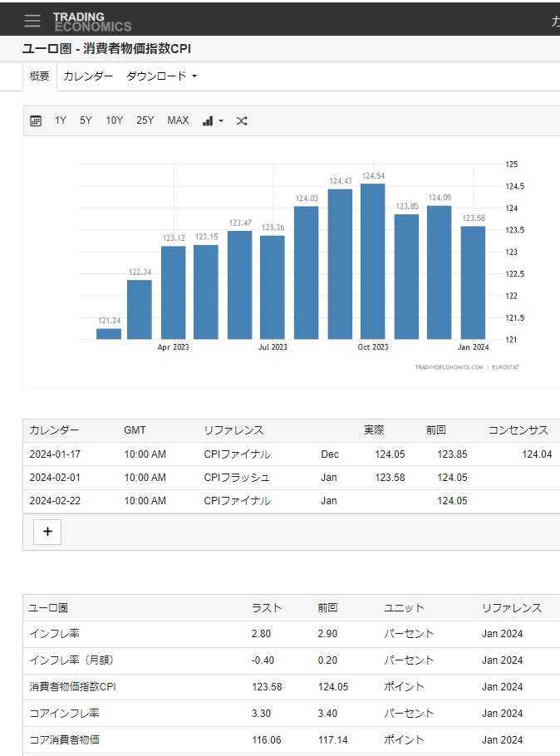
Task: Open the 2024-02-01 CPIフラッシュ calendar entry
Action: (x=237, y=478)
